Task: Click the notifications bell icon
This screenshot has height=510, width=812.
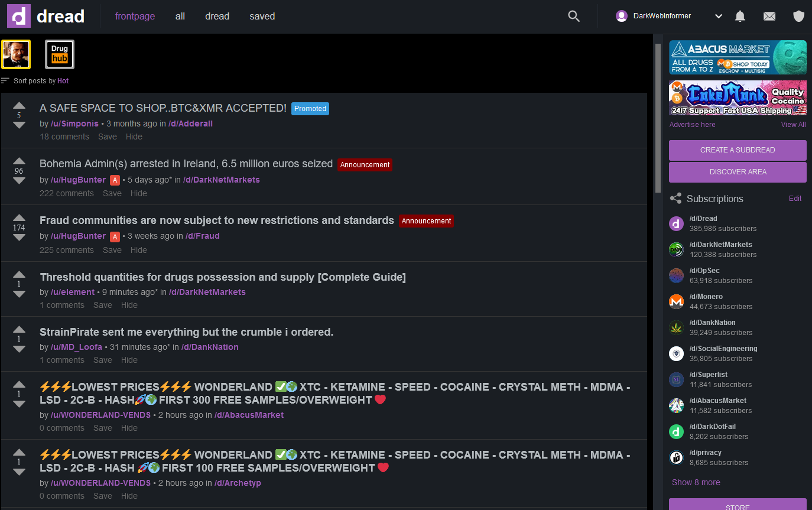Action: 740,17
